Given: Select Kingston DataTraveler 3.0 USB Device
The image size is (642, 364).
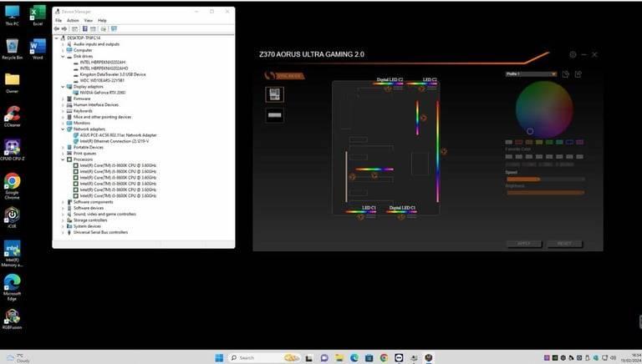Looking at the screenshot, I should pyautogui.click(x=113, y=74).
